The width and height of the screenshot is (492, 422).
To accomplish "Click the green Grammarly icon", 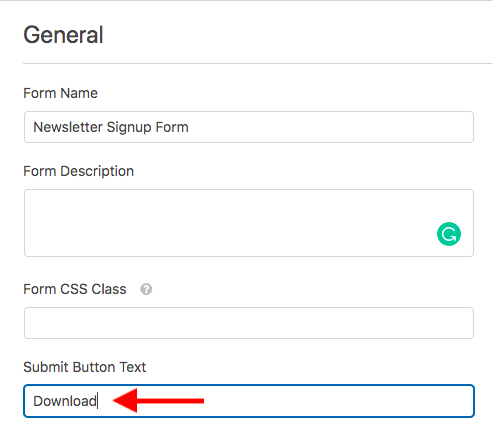I will (449, 234).
